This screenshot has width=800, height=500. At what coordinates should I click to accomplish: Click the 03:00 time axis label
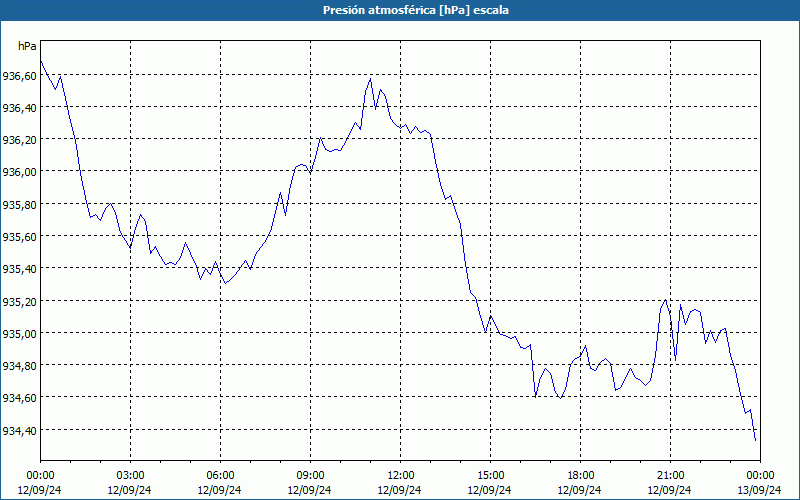(x=130, y=476)
